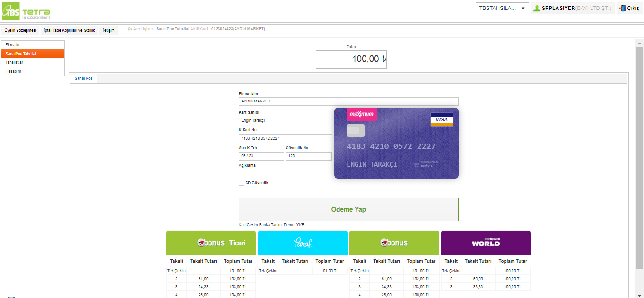Open İptal, İade Koşulları ve Gizlilik

(70, 30)
